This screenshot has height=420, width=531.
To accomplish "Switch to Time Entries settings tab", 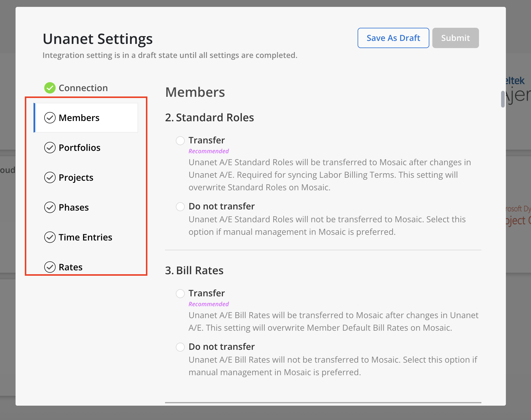I will point(85,237).
